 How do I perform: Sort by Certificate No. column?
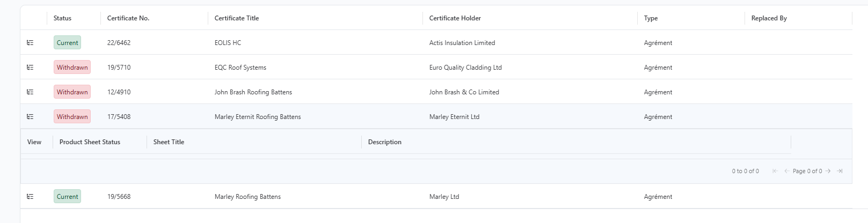click(x=128, y=18)
